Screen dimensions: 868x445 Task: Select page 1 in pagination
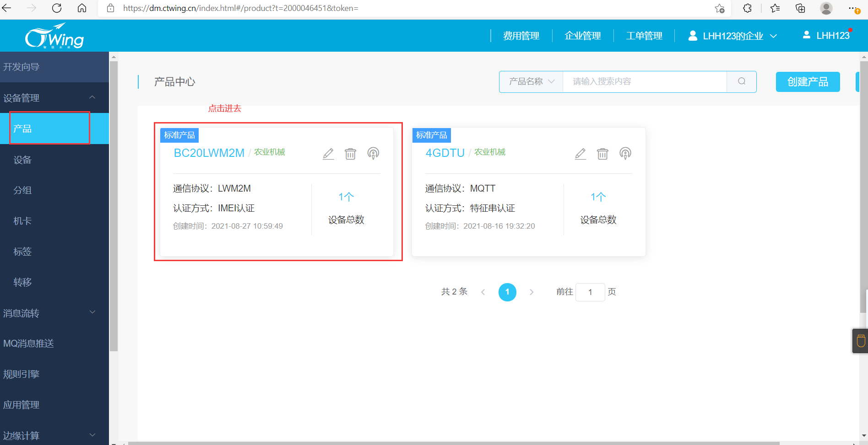click(507, 292)
